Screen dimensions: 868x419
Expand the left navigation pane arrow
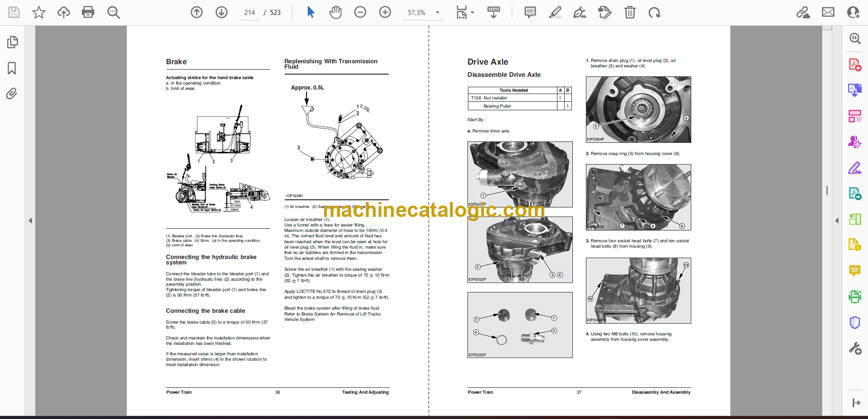(x=30, y=221)
